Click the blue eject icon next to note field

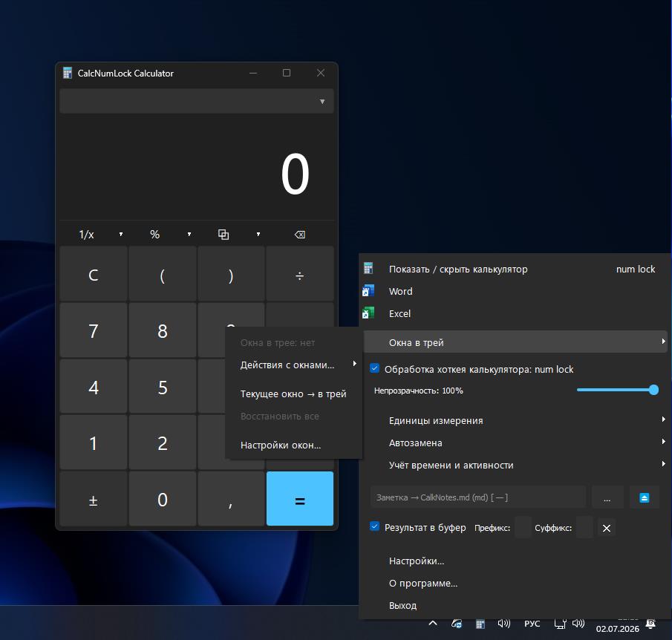pyautogui.click(x=644, y=497)
